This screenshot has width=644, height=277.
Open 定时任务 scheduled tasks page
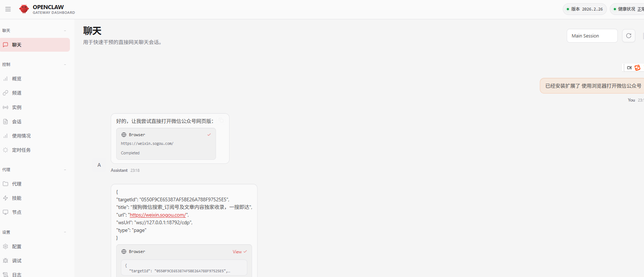coord(21,150)
